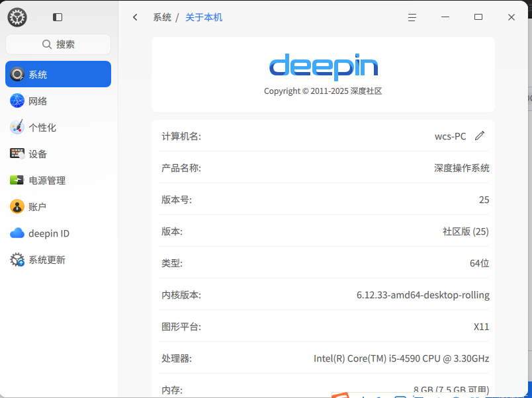Open 个性化 settings section
The image size is (532, 398).
point(58,127)
